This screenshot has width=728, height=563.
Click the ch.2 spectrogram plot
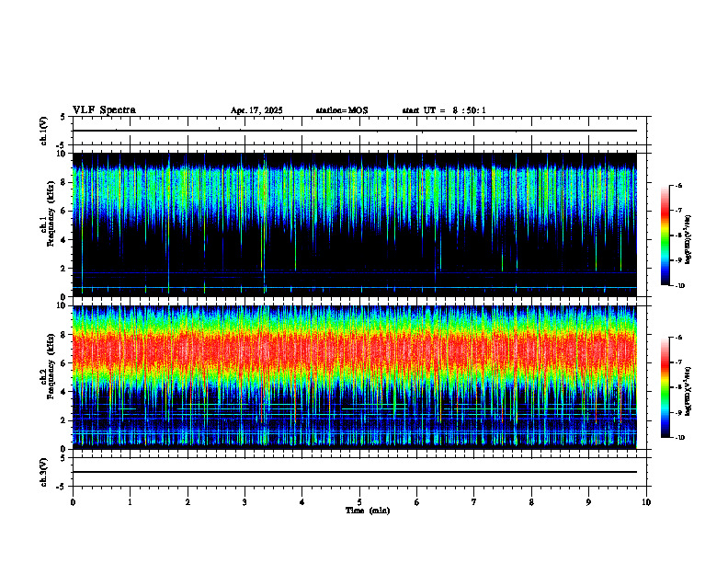pyautogui.click(x=355, y=377)
